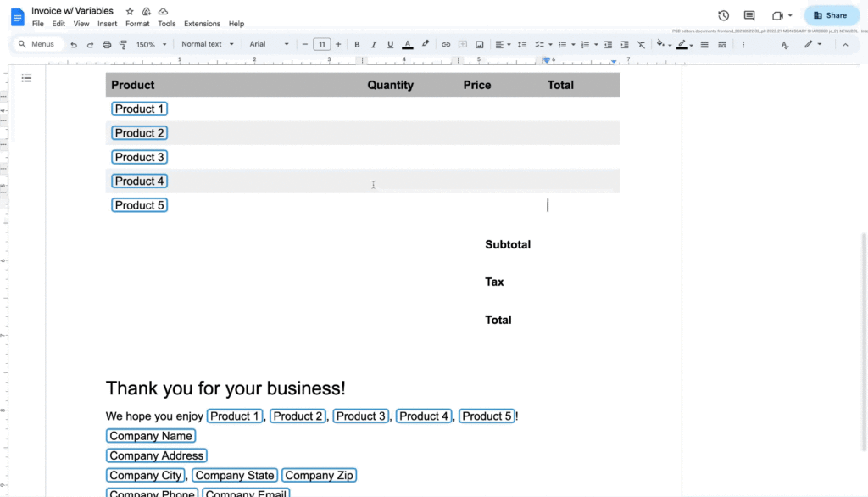Toggle bold formatting
The width and height of the screenshot is (868, 497).
tap(357, 44)
